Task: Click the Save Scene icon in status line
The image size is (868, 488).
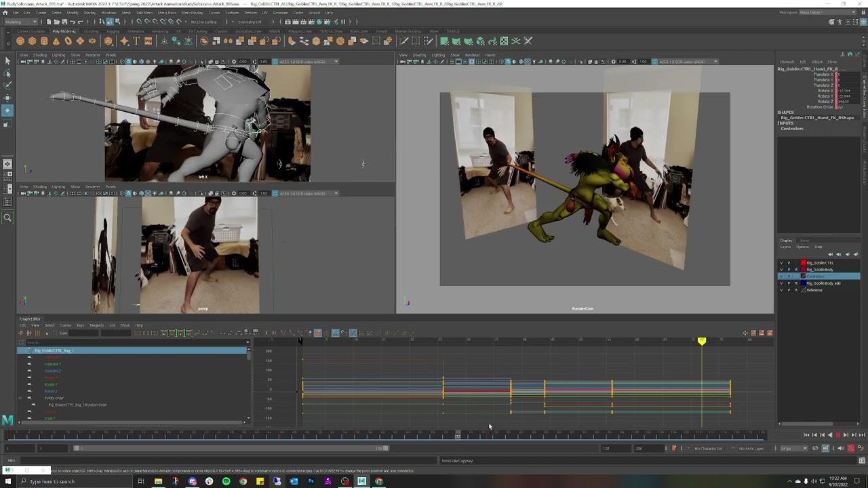Action: (64, 22)
